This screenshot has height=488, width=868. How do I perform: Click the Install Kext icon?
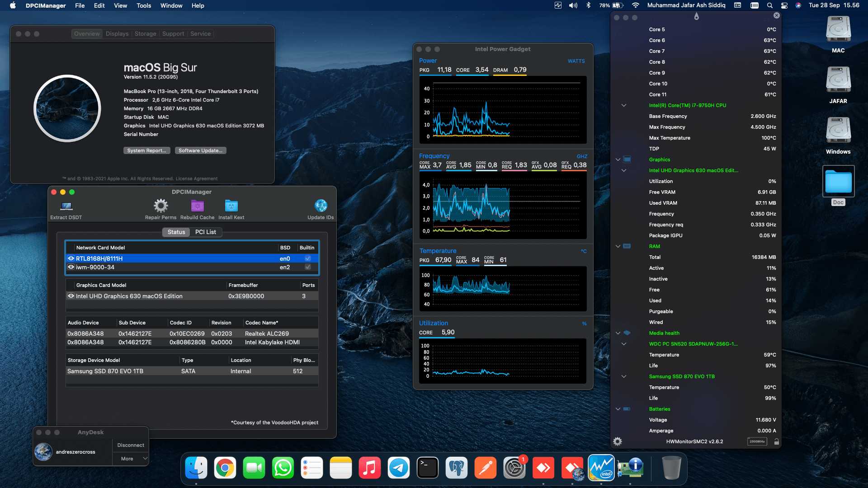(231, 206)
